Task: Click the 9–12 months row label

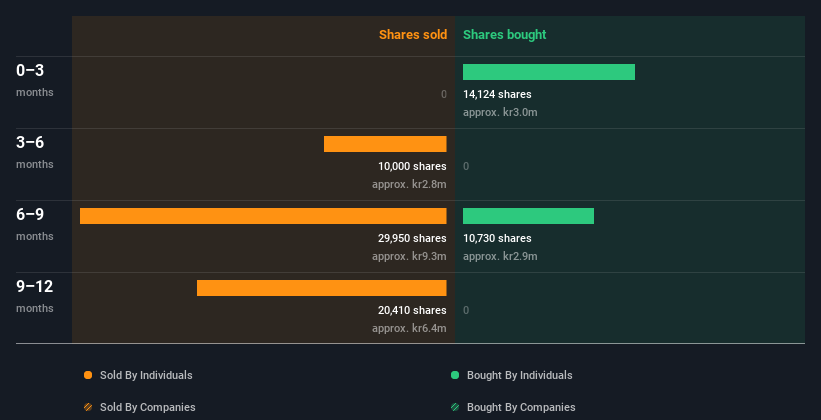Action: tap(35, 296)
